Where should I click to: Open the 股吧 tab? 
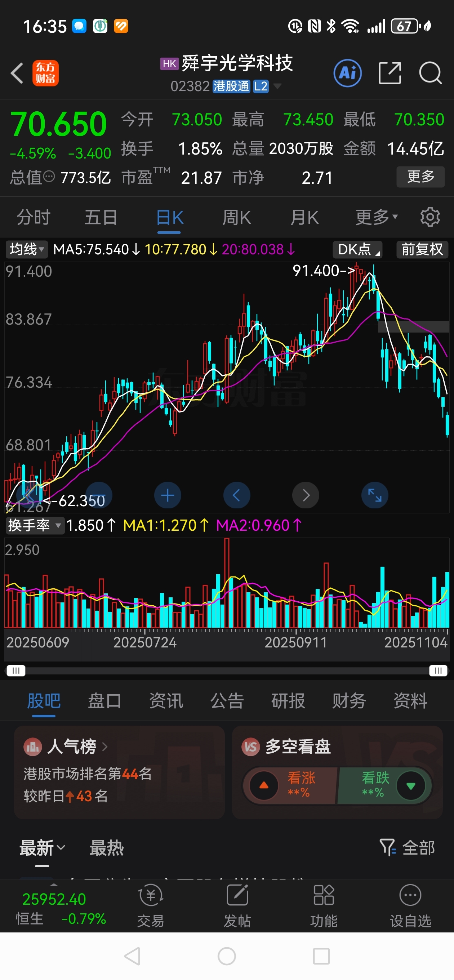(44, 701)
